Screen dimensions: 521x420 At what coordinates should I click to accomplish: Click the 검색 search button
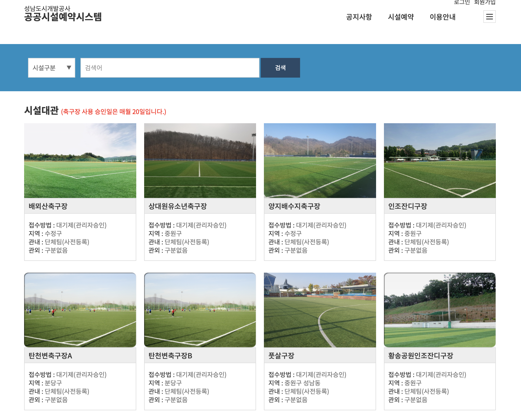280,68
